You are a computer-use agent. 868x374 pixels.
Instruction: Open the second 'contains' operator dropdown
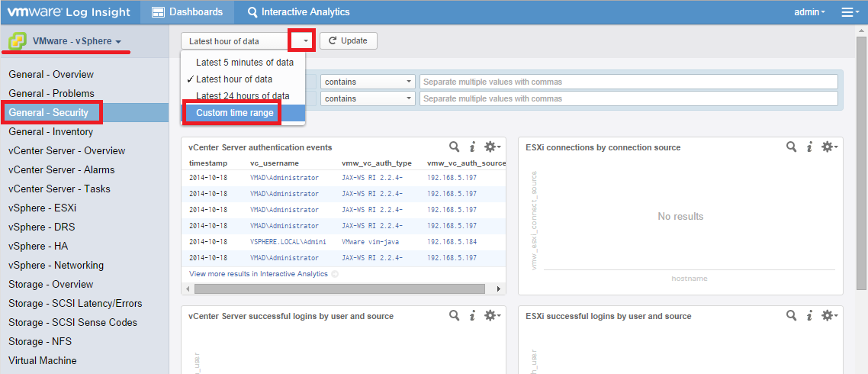[368, 98]
